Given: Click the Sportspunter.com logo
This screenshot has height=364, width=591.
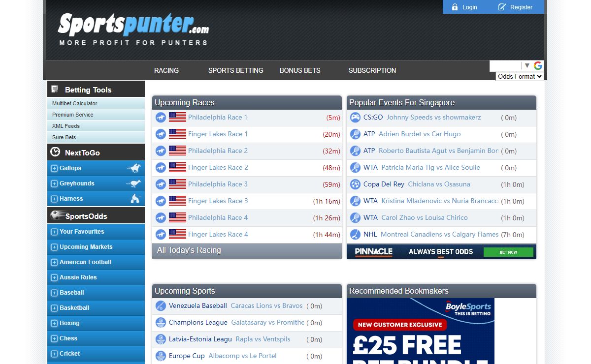Looking at the screenshot, I should (x=133, y=30).
